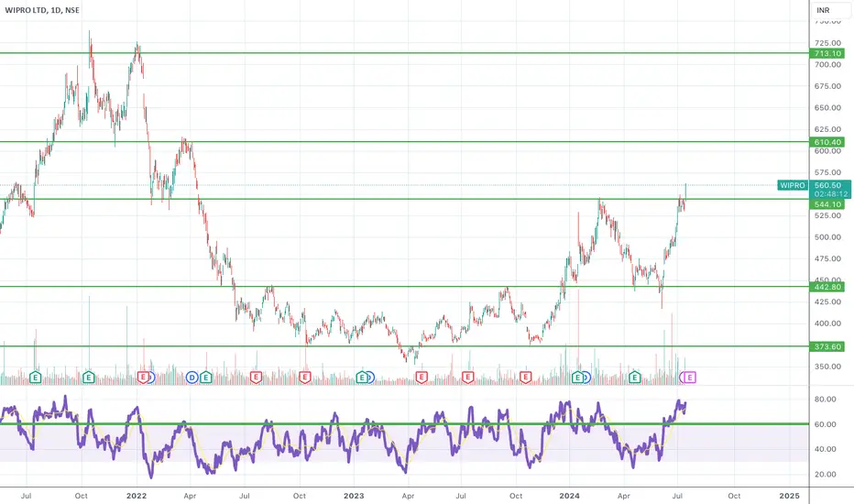Select the 544.10 horizontal line price label

click(x=827, y=204)
